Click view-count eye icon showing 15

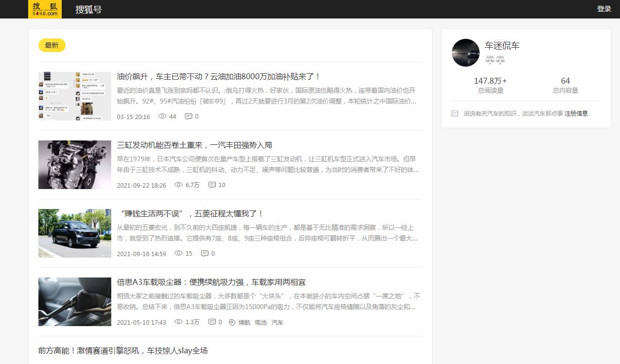point(178,253)
